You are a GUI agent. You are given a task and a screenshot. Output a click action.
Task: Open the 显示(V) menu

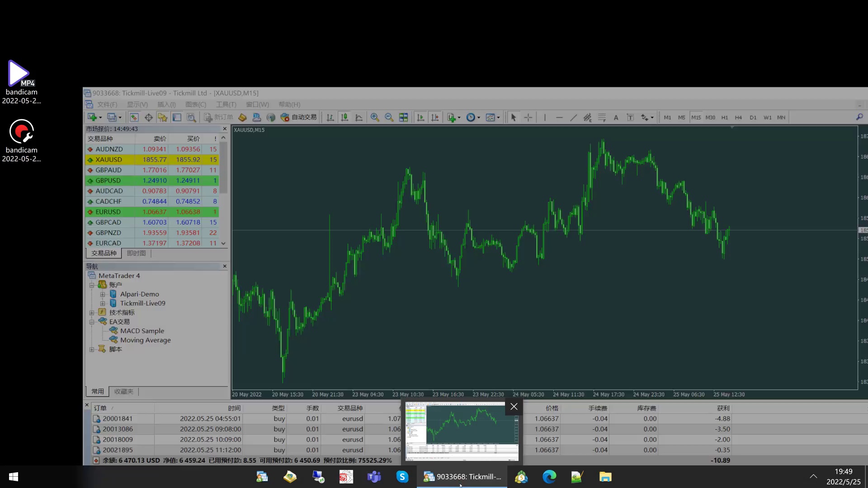(137, 104)
